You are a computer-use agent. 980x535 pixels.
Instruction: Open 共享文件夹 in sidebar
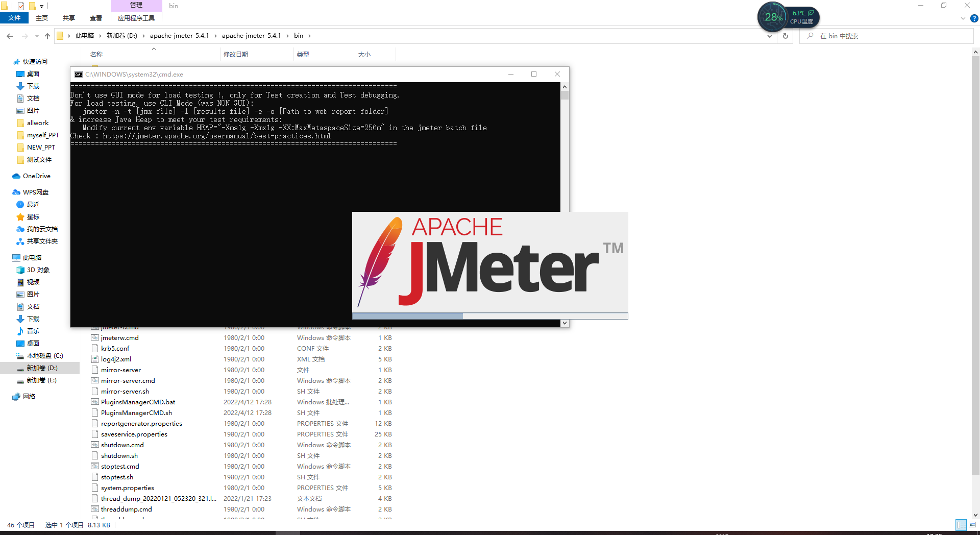pos(42,241)
